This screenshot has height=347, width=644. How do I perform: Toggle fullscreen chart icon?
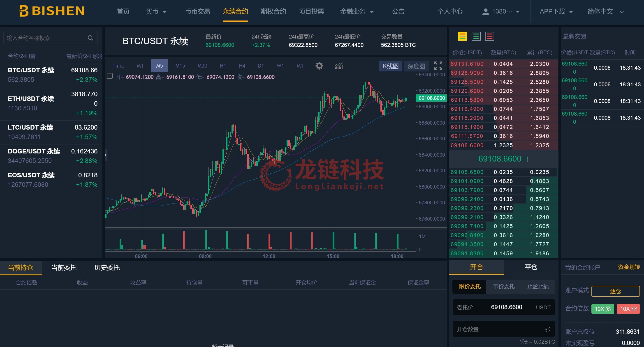point(438,66)
